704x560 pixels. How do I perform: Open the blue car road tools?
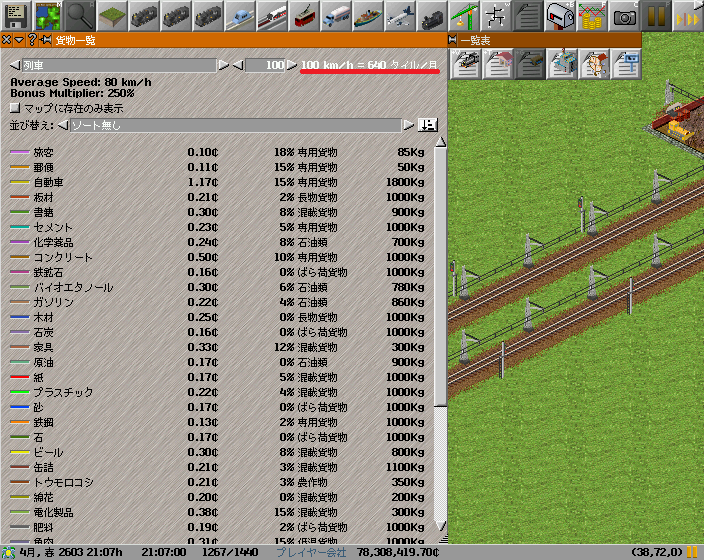click(x=240, y=16)
